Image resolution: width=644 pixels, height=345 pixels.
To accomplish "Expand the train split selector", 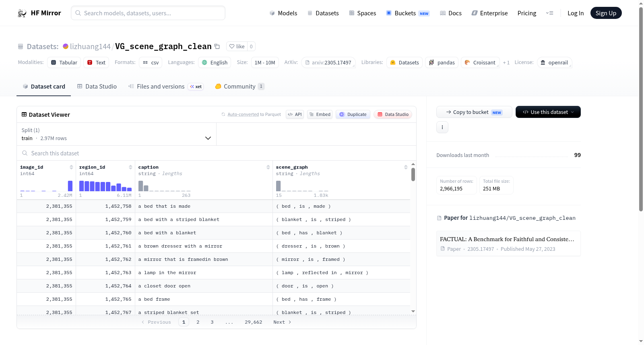I will [117, 134].
